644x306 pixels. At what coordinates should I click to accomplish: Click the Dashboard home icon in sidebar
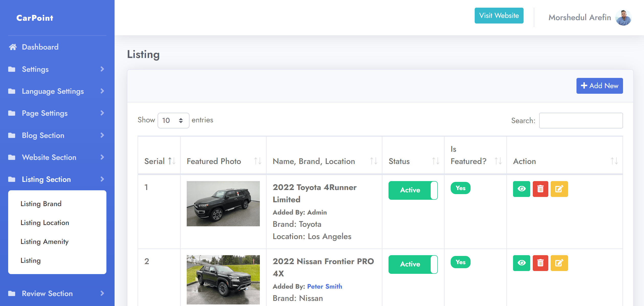[x=13, y=47]
